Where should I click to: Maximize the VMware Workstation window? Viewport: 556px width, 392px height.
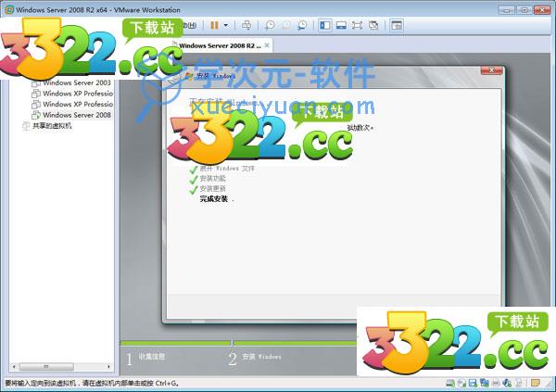(x=524, y=9)
